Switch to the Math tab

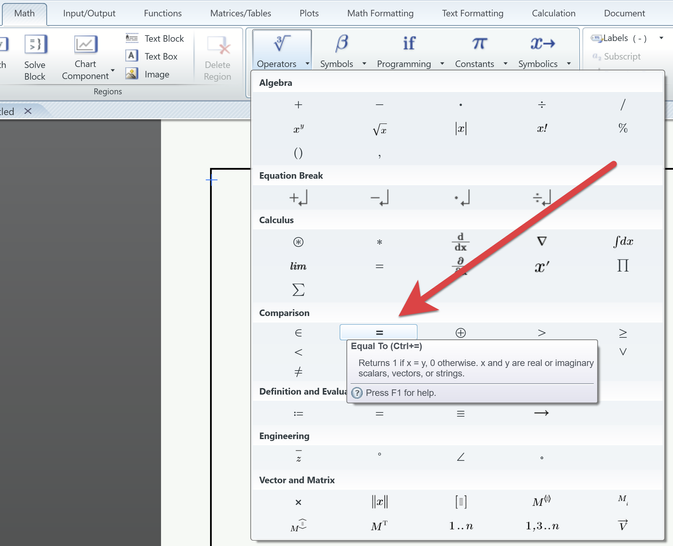point(24,13)
